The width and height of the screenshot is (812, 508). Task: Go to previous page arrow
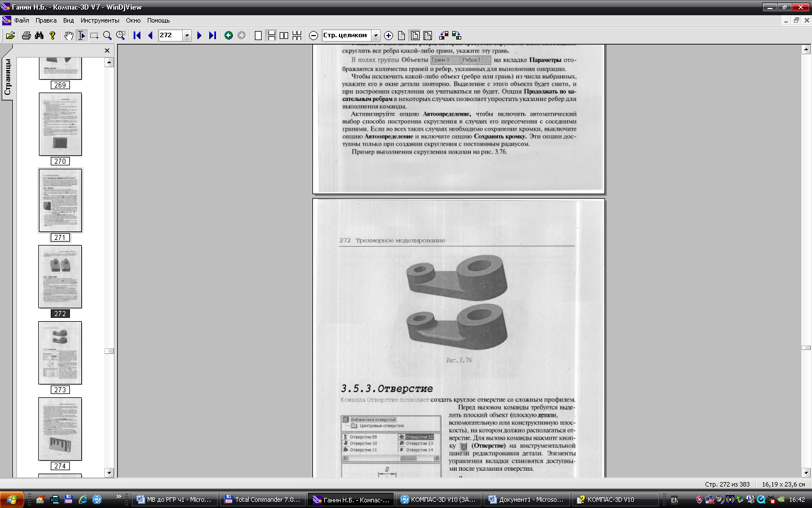[150, 36]
